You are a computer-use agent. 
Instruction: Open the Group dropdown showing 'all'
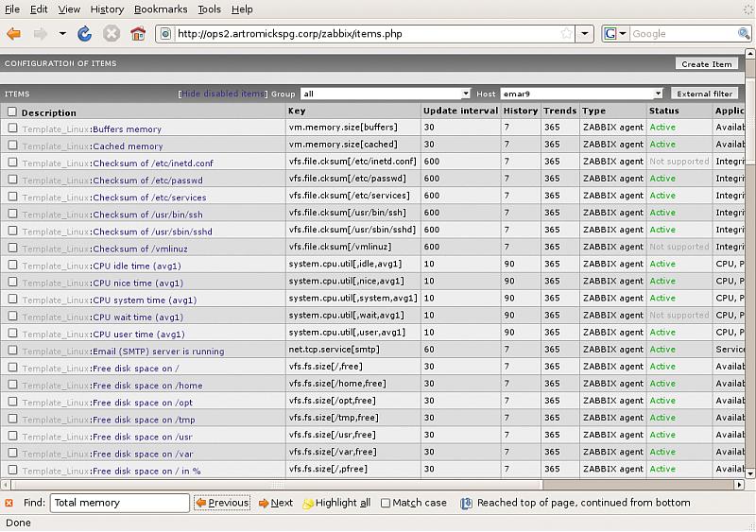tap(385, 94)
